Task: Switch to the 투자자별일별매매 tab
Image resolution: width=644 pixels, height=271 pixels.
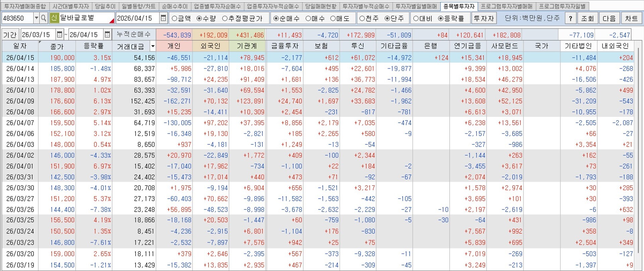Action: tap(416, 6)
